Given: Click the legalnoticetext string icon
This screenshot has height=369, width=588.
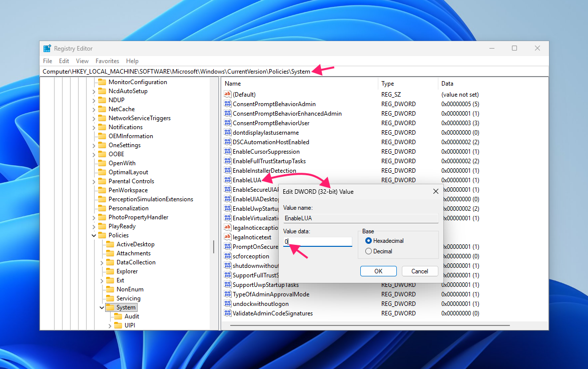Looking at the screenshot, I should click(x=227, y=237).
